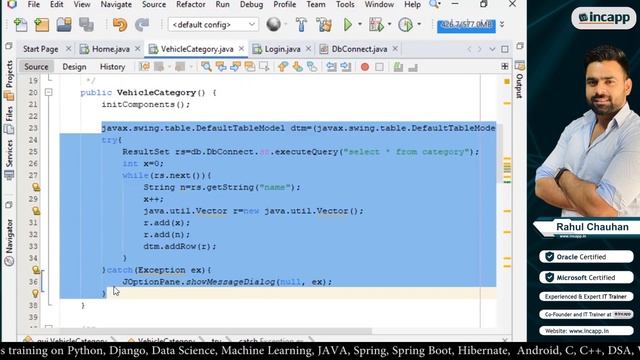640x360 pixels.
Task: Close the Login.java tab
Action: [308, 49]
